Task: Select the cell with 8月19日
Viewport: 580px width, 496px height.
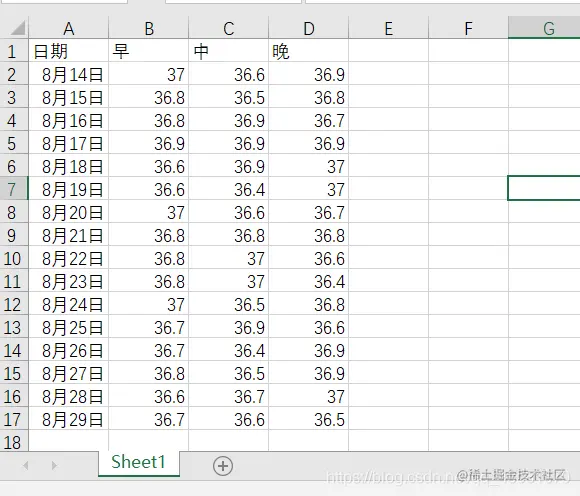Action: [68, 189]
